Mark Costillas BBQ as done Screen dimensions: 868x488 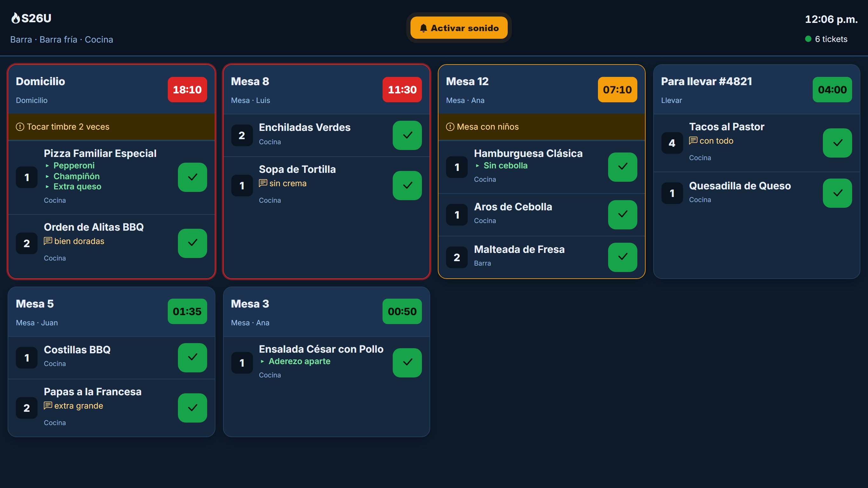pyautogui.click(x=193, y=357)
